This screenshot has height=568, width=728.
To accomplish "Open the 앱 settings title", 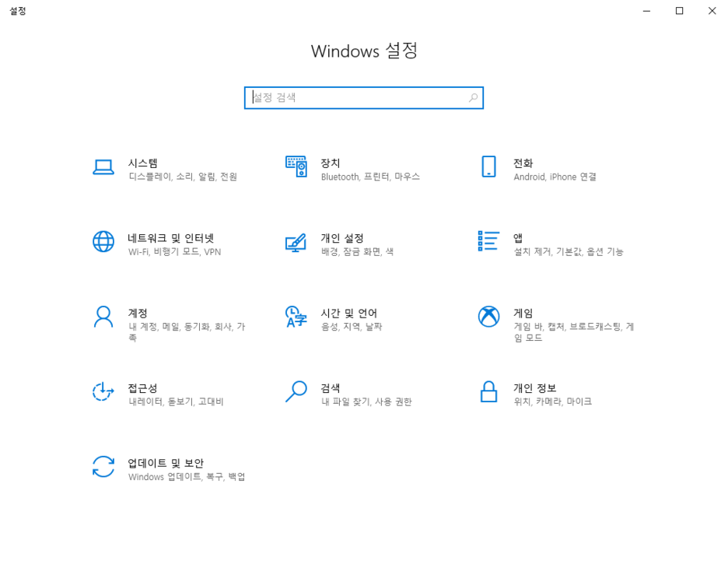I will 518,238.
